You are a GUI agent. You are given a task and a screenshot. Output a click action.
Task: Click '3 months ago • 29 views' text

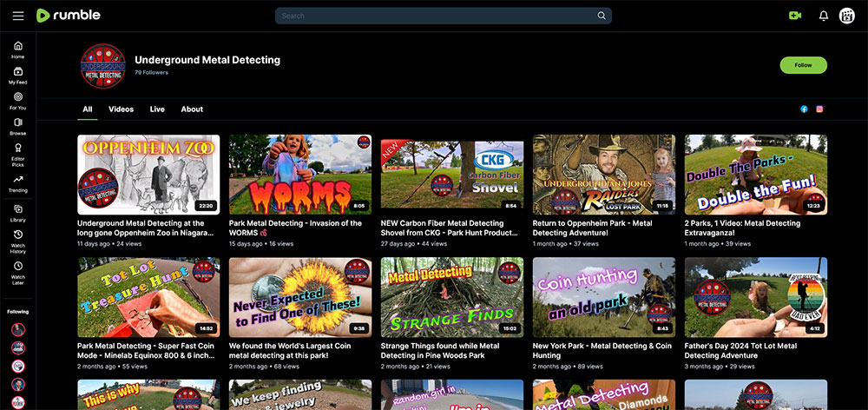(720, 367)
